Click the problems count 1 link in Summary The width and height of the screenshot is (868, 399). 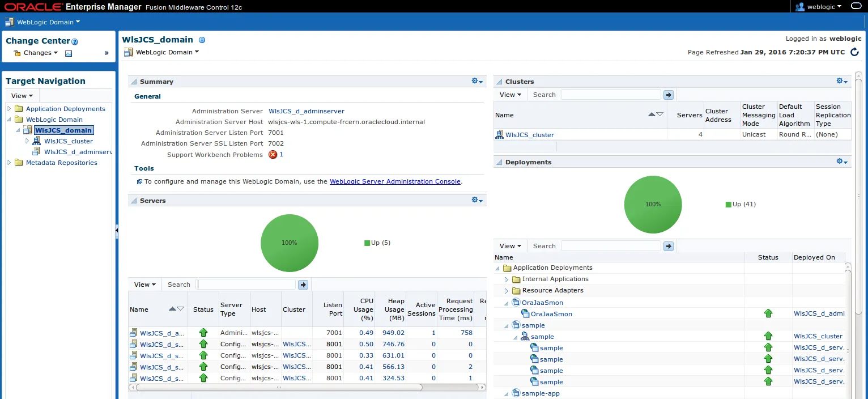point(282,155)
